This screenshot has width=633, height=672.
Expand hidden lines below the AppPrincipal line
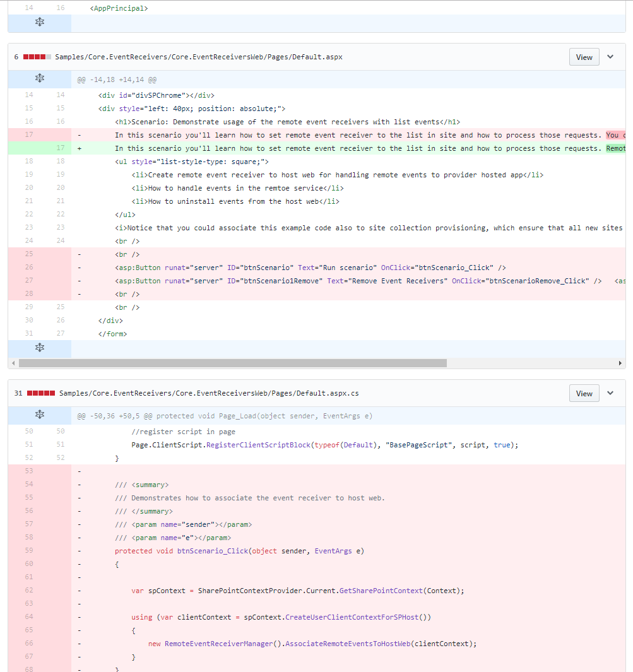click(39, 22)
